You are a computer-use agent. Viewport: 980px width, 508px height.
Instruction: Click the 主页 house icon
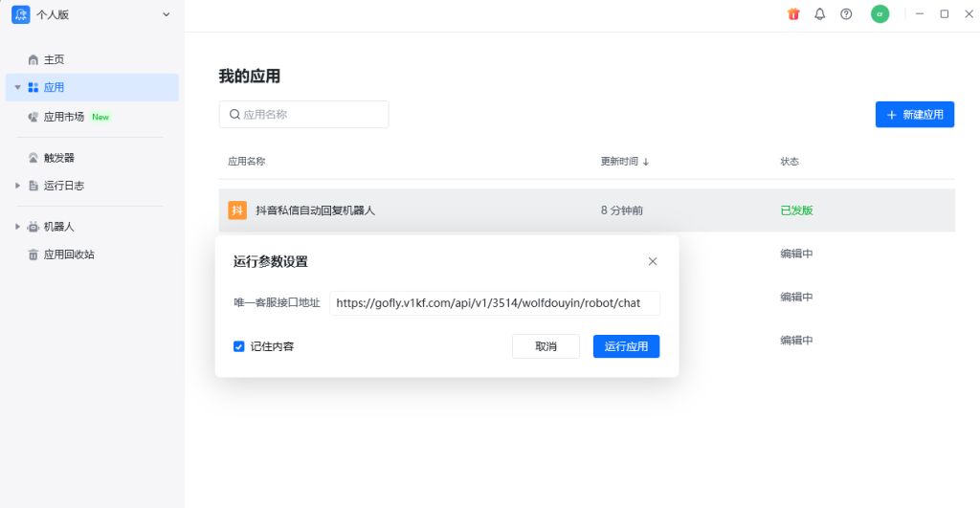(33, 59)
